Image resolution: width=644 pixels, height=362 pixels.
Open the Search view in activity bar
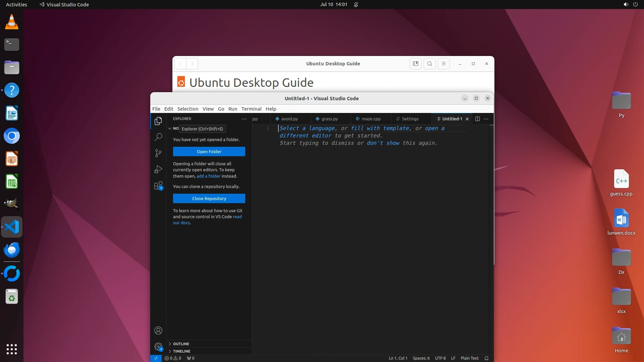[x=158, y=137]
